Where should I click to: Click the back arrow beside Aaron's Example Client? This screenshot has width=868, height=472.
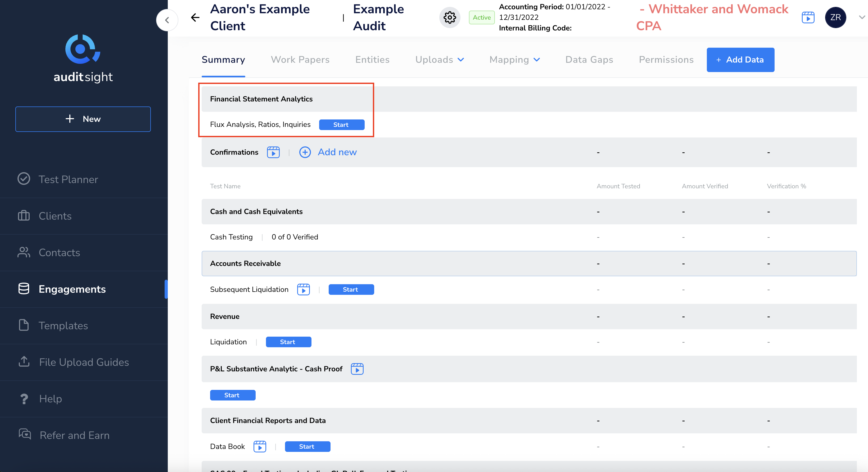(195, 17)
